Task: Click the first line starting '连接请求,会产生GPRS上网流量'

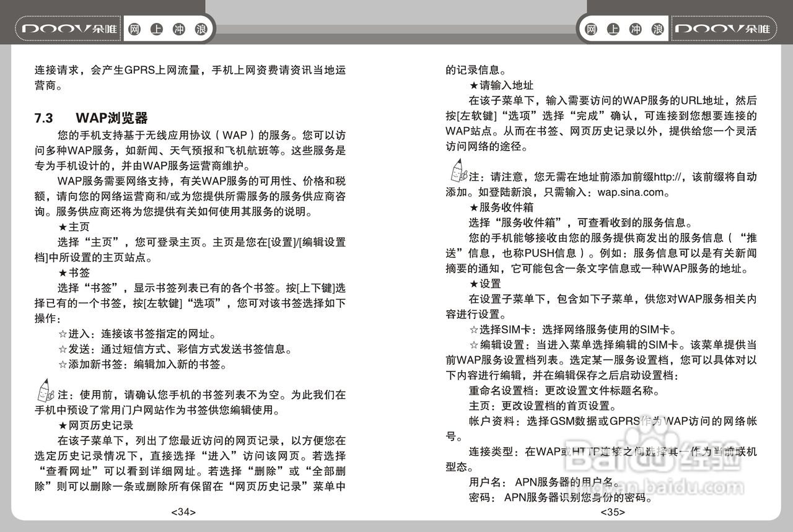Action: coord(190,69)
